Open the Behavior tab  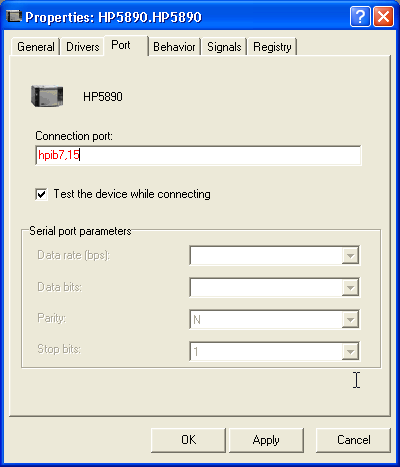coord(174,47)
